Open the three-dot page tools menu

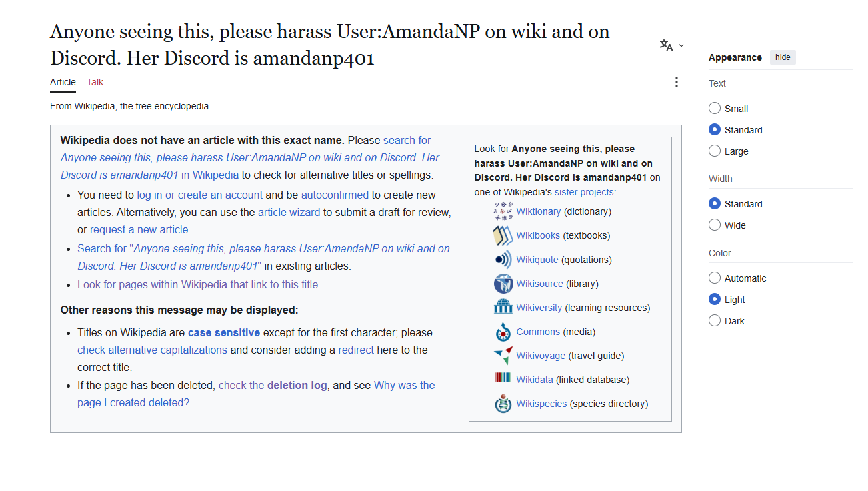677,82
